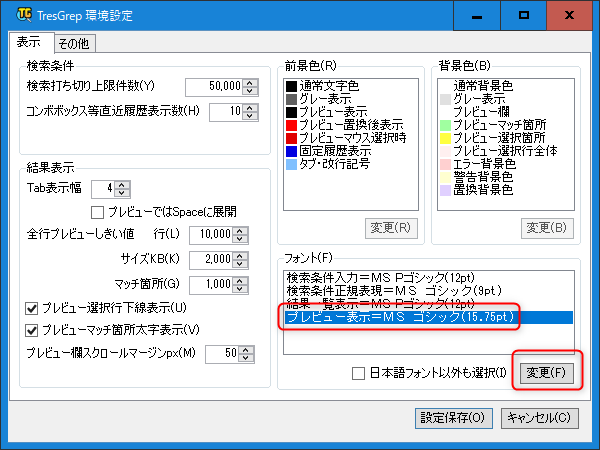600x450 pixels.
Task: Select プレビューマッチ箇所 green background color
Action: point(445,124)
